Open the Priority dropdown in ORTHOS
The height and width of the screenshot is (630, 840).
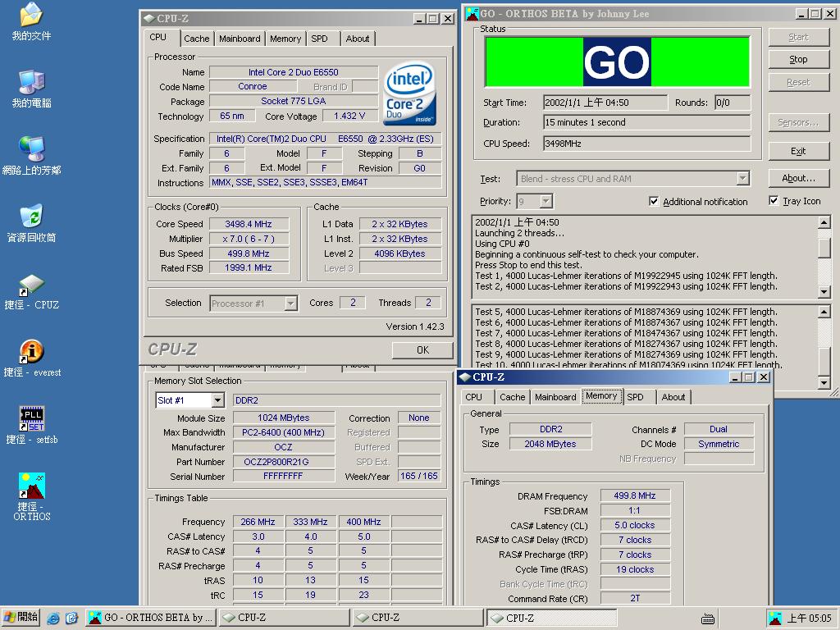pos(546,202)
